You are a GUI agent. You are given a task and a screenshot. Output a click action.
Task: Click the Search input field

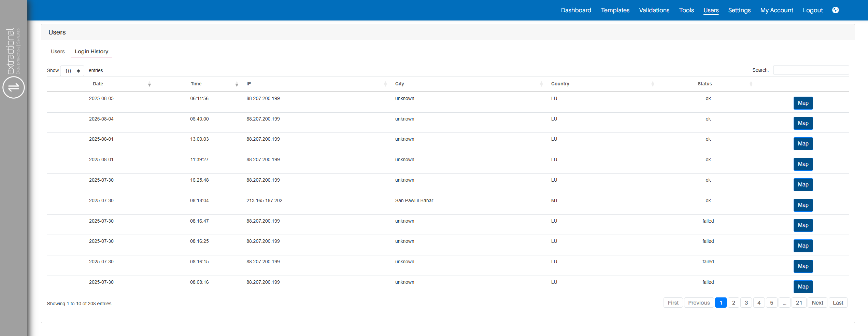811,70
